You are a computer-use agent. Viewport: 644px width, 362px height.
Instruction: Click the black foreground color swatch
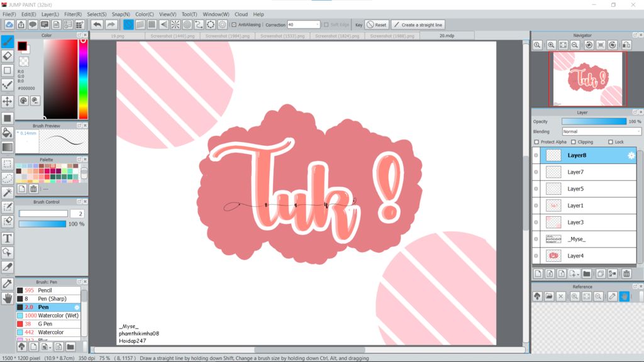point(22,46)
